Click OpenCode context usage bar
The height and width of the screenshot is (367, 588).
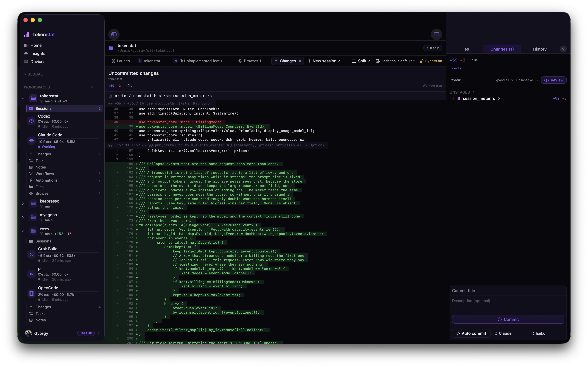[x=68, y=291]
